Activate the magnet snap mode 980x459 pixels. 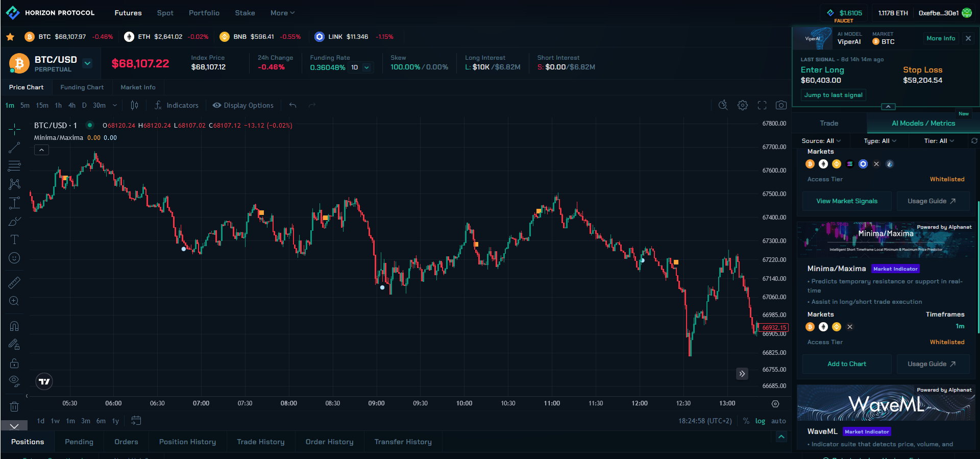[14, 326]
